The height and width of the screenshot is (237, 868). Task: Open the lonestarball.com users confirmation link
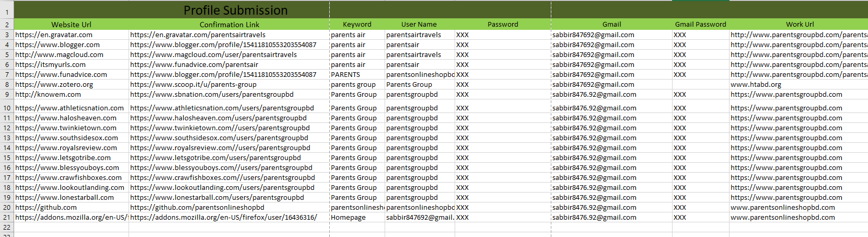pos(217,198)
